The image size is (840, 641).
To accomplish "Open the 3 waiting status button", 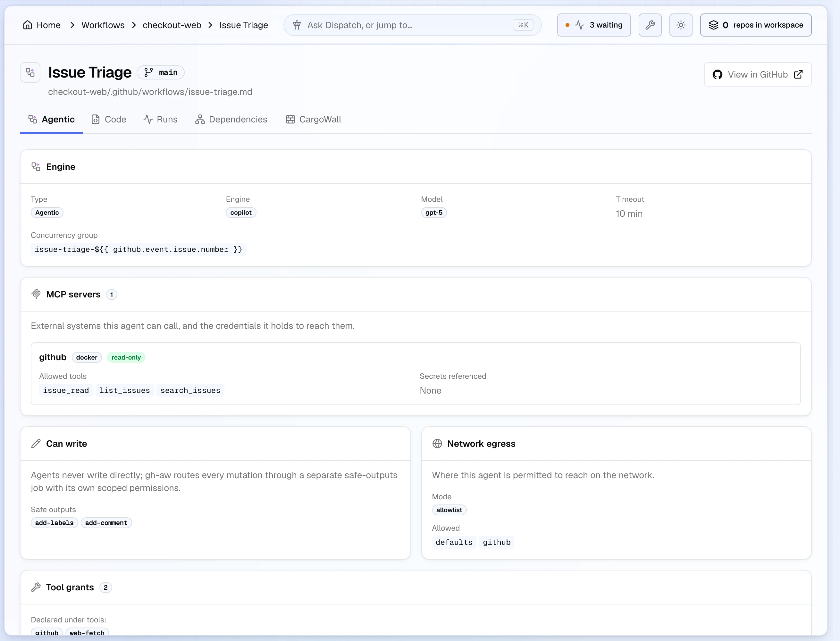I will point(594,25).
